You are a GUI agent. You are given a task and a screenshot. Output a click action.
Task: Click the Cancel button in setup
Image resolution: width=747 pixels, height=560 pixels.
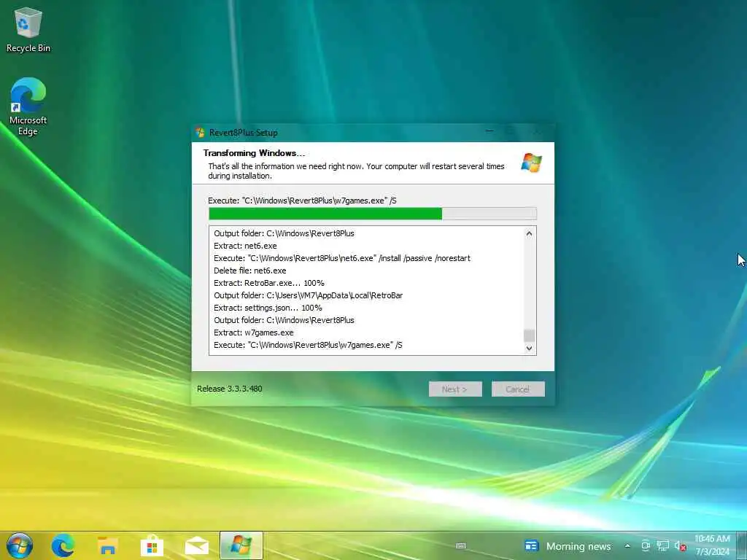[518, 389]
